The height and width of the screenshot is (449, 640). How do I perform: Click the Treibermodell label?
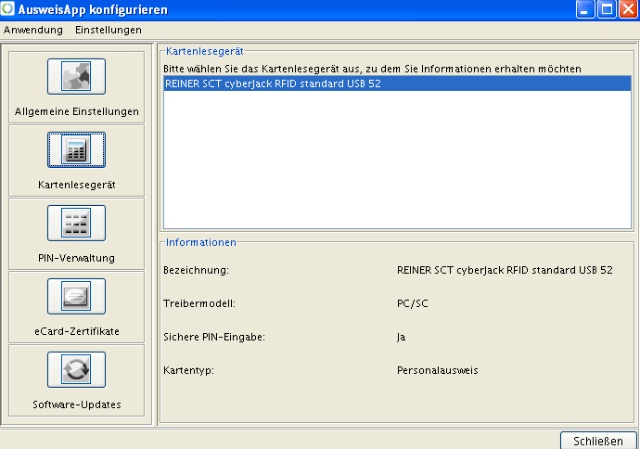(x=199, y=304)
